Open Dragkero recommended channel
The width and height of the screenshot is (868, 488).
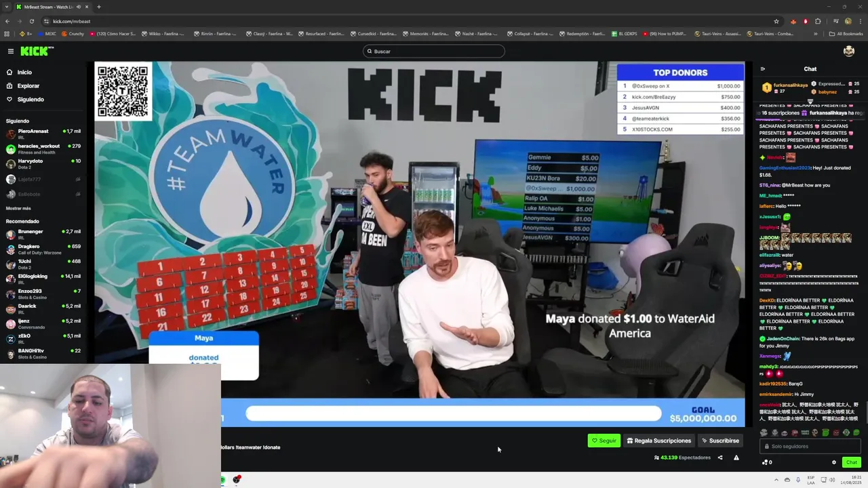pyautogui.click(x=43, y=249)
